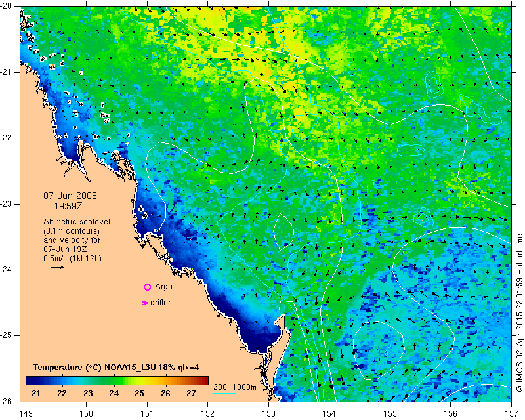Click the Temperature NOAA15_L3U colorbar title
The width and height of the screenshot is (525, 420).
click(x=116, y=367)
